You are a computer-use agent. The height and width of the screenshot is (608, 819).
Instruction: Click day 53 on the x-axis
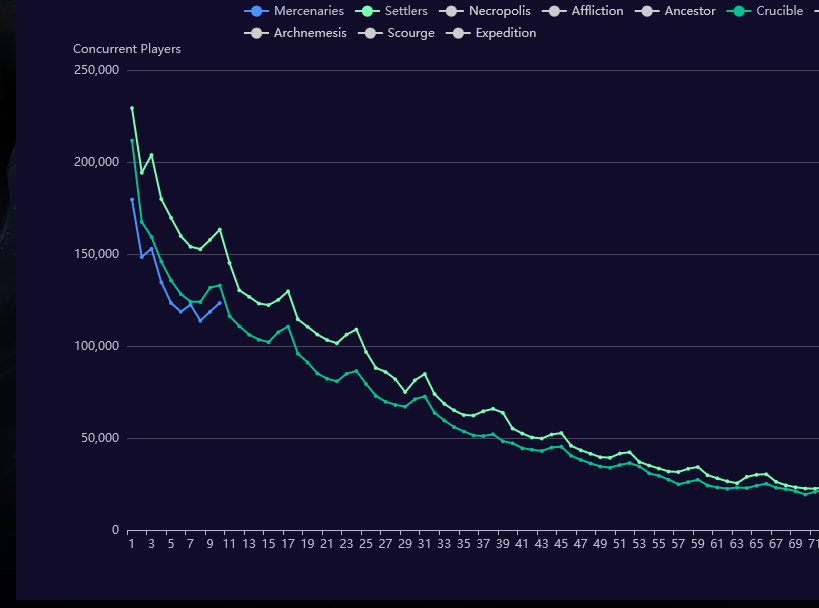pyautogui.click(x=639, y=544)
